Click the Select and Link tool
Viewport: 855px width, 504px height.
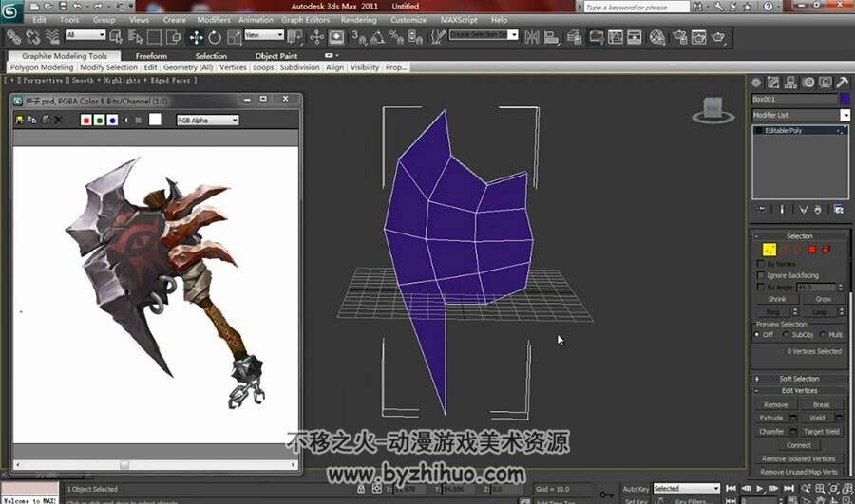tap(13, 37)
